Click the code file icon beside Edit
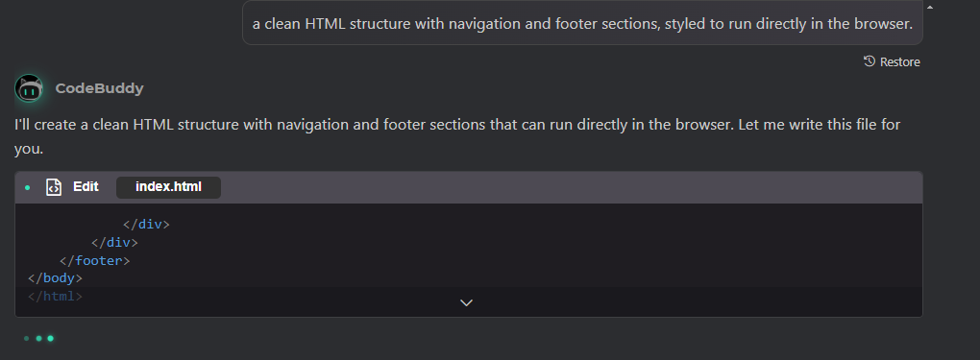 pos(54,187)
